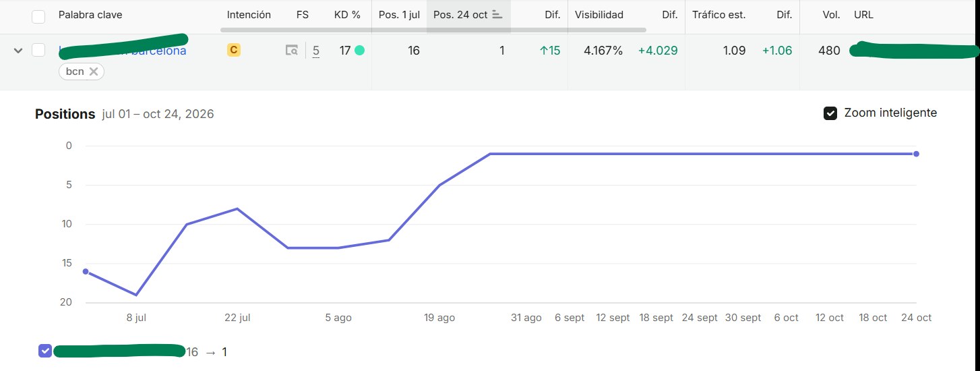Tick the barcelona keyword row checkbox
The image size is (980, 371).
point(38,50)
